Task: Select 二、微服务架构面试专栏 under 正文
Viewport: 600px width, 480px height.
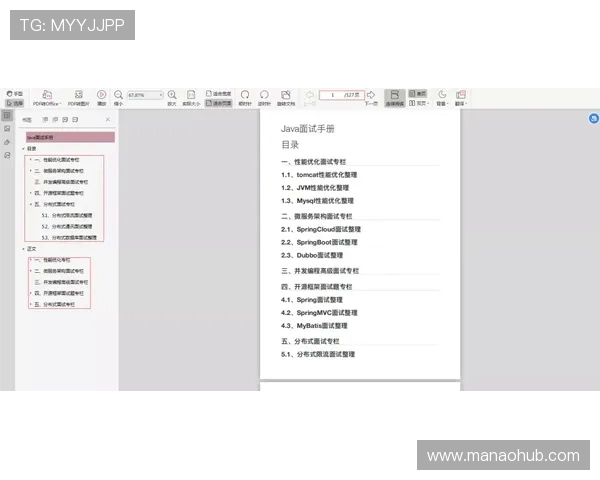Action: pos(59,271)
